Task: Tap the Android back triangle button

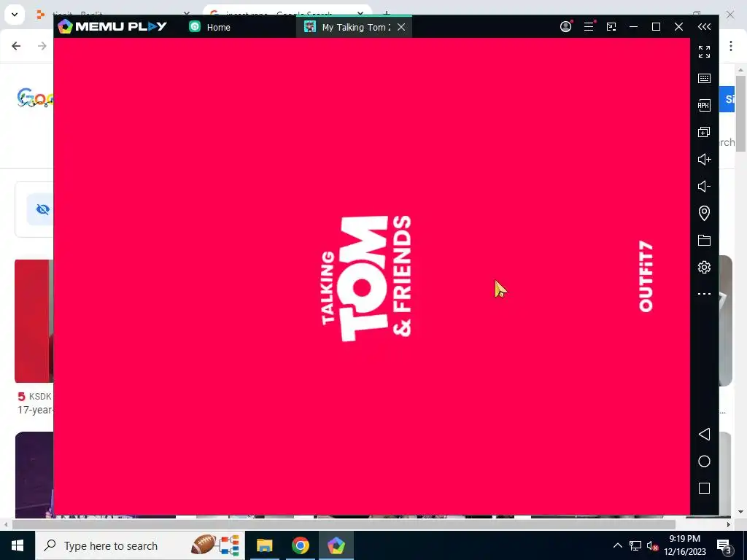Action: tap(704, 435)
